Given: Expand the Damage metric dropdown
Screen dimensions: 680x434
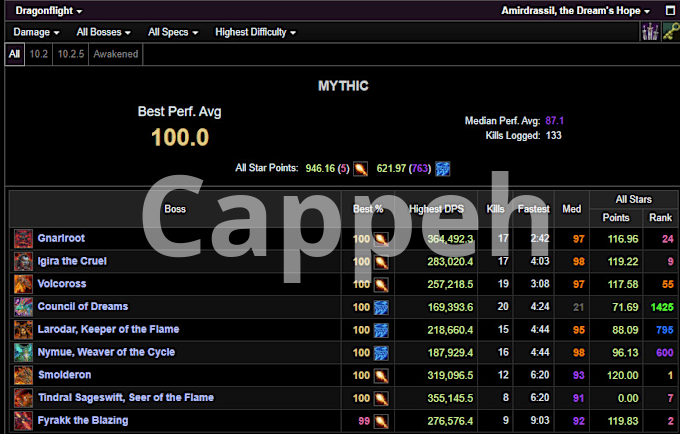Looking at the screenshot, I should pyautogui.click(x=36, y=32).
